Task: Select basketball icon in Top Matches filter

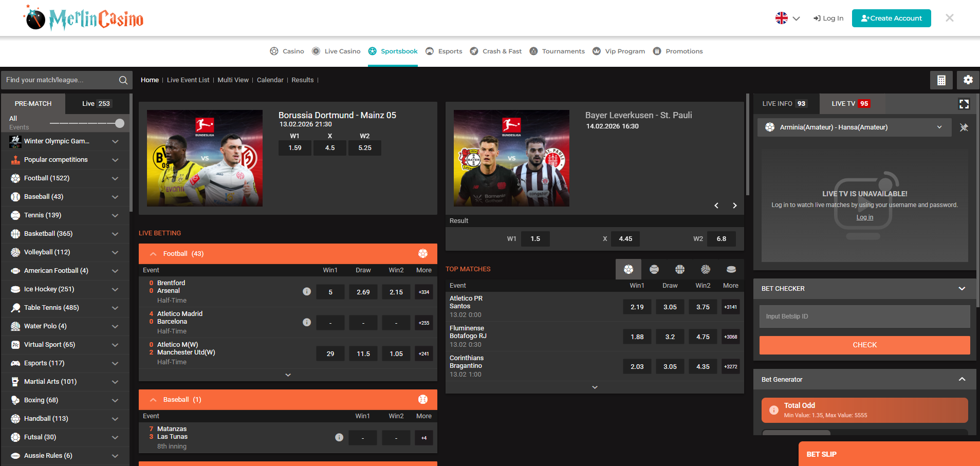Action: (680, 269)
